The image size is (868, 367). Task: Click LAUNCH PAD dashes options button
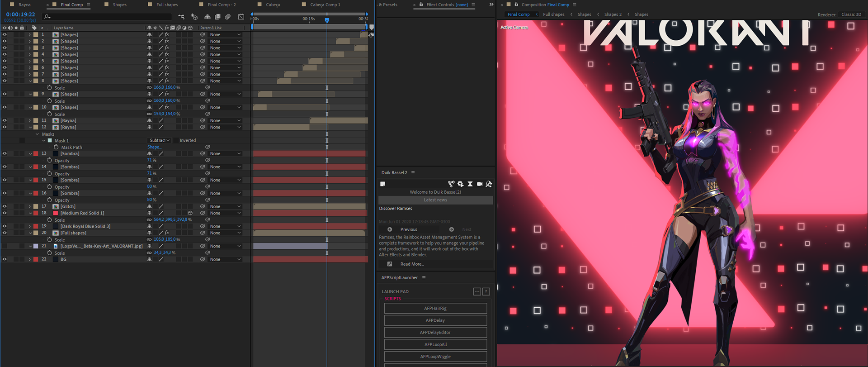click(477, 291)
